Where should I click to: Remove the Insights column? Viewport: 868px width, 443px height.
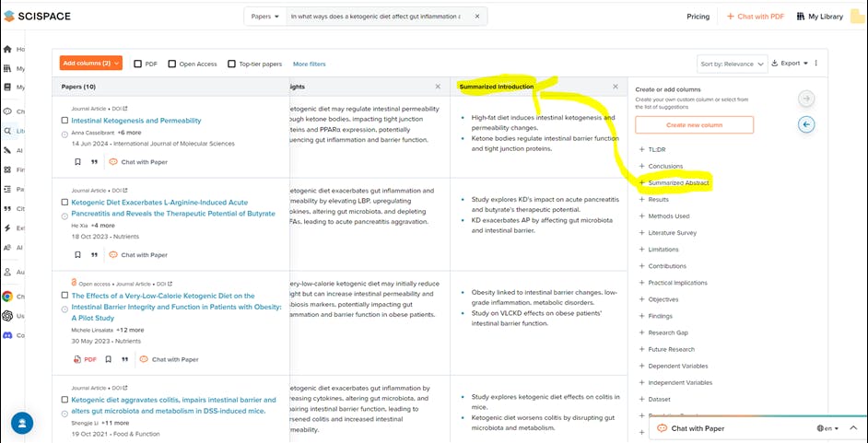(x=438, y=87)
